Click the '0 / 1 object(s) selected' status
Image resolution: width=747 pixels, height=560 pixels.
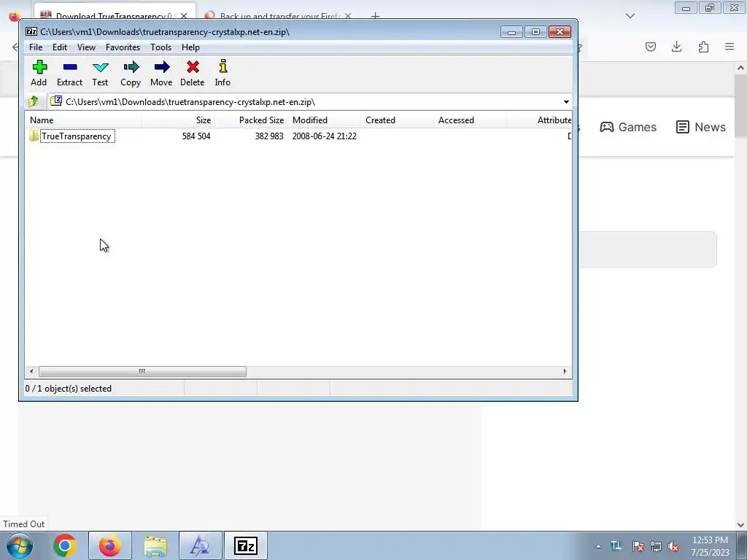[x=68, y=389]
